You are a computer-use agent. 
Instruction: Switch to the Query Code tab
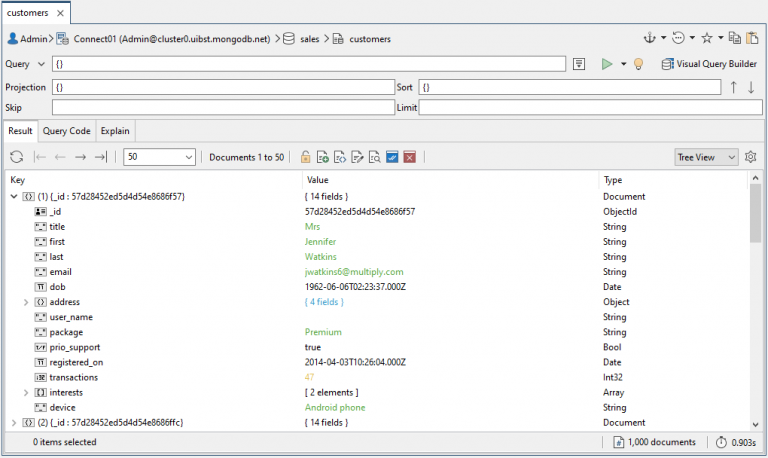pyautogui.click(x=66, y=130)
